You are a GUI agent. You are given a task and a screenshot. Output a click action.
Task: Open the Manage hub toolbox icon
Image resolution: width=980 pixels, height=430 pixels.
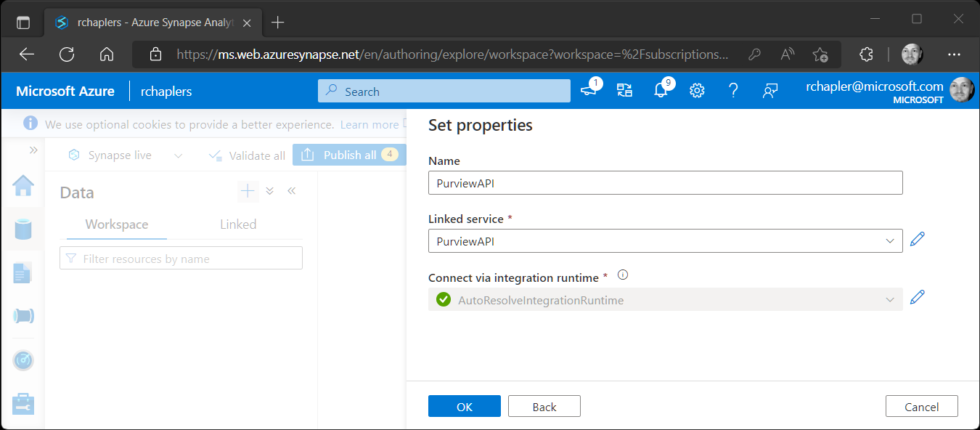coord(23,404)
